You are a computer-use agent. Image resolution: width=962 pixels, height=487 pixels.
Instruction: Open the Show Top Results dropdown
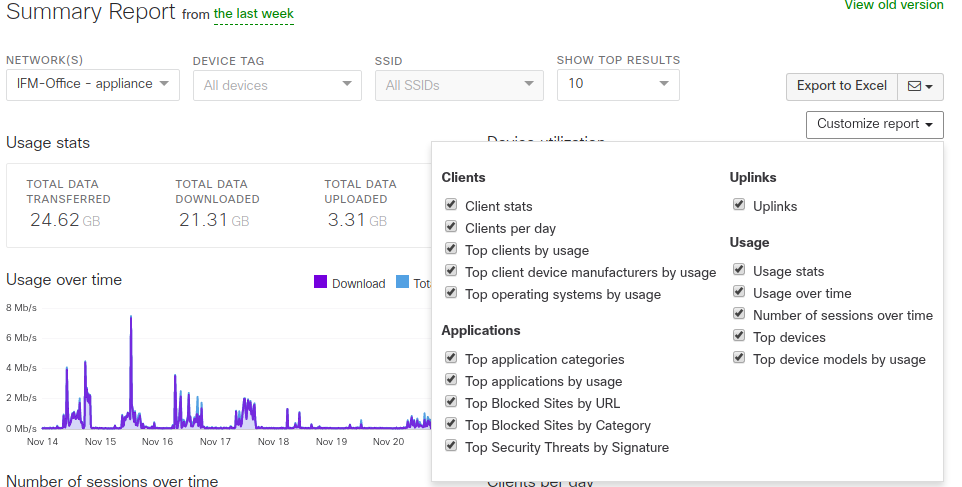[x=618, y=85]
